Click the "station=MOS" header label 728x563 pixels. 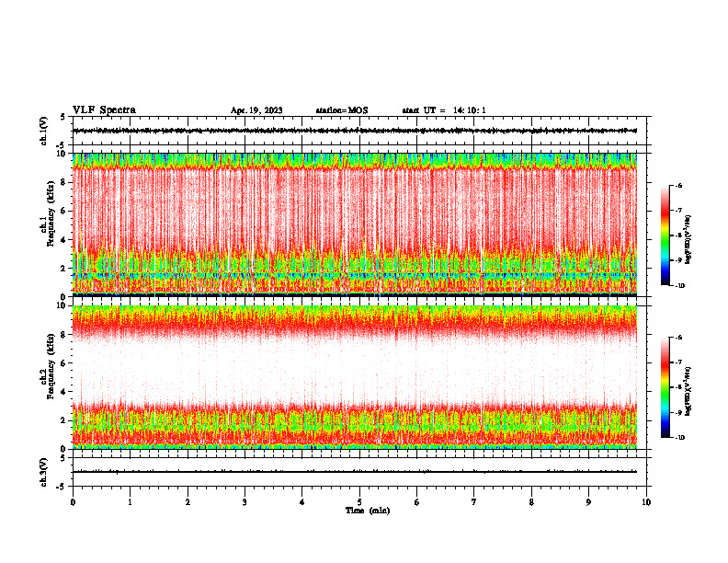pos(342,110)
